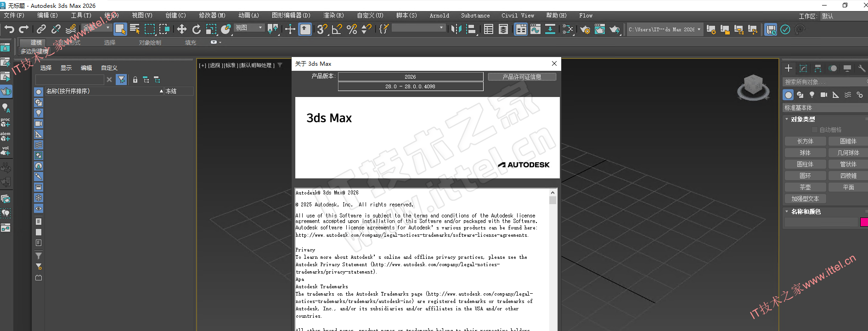Activate the Select and Move tool

click(182, 29)
